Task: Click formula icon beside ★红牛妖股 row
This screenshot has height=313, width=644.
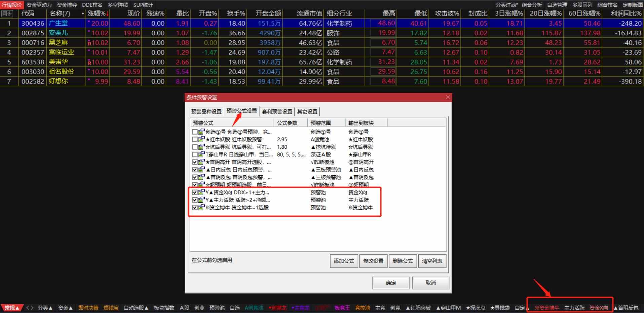Action: pyautogui.click(x=201, y=139)
